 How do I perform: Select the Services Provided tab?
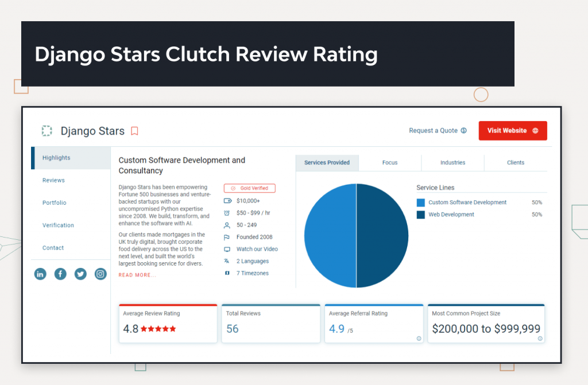click(x=327, y=163)
